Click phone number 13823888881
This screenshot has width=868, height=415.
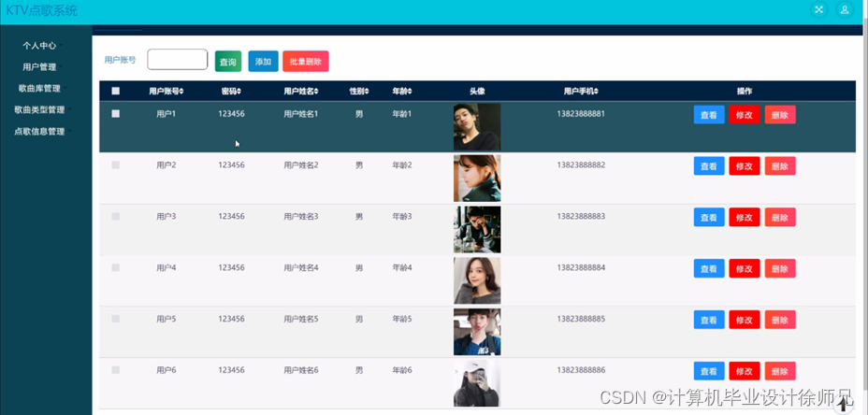tap(581, 114)
